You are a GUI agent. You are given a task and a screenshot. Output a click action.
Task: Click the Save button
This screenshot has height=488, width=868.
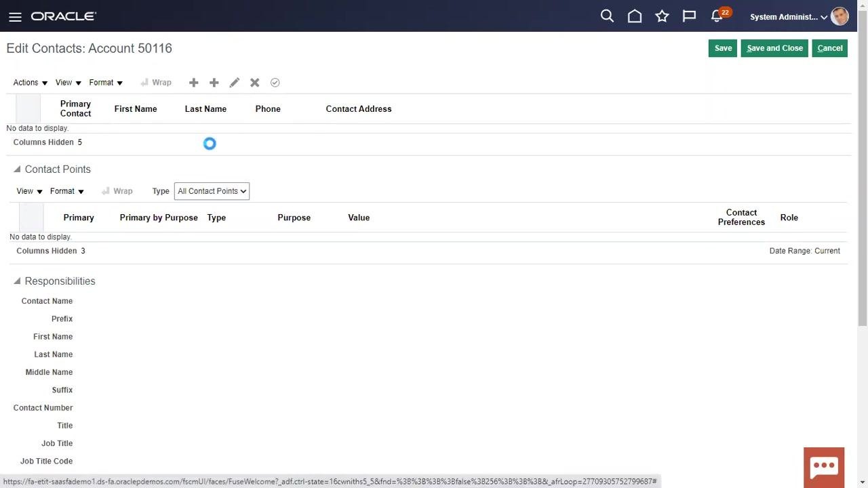point(723,48)
